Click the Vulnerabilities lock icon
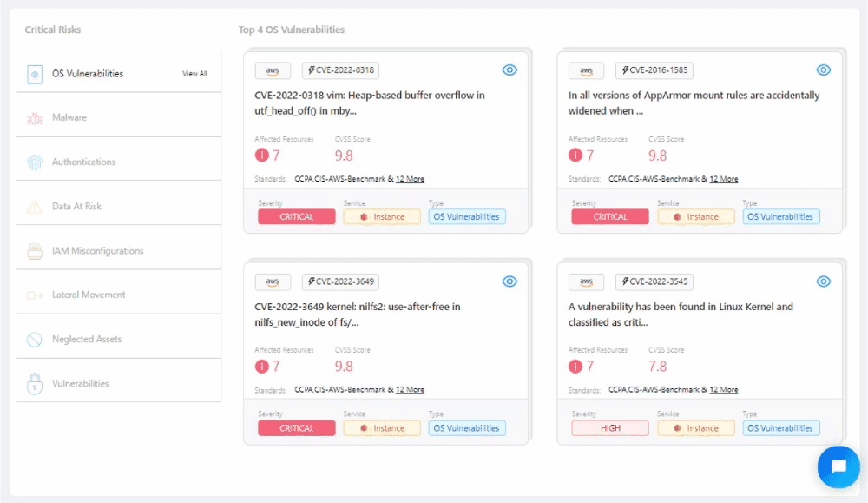The image size is (868, 503). [x=35, y=383]
